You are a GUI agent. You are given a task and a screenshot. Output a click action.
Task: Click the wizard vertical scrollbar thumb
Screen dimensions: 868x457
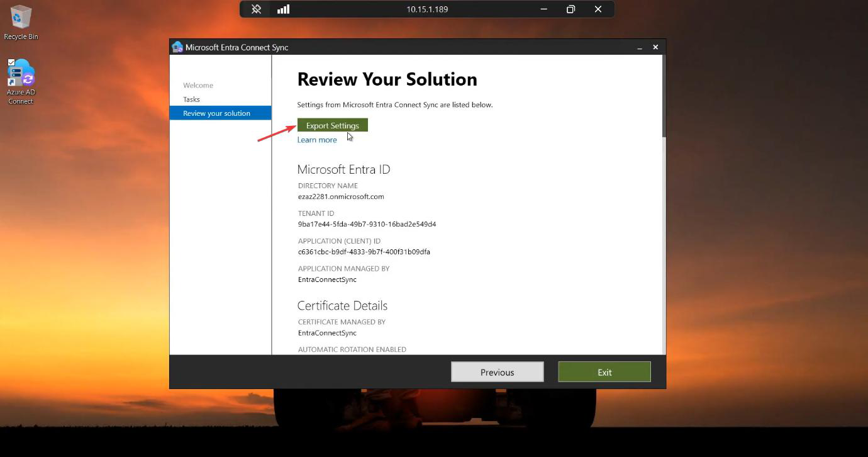664,96
